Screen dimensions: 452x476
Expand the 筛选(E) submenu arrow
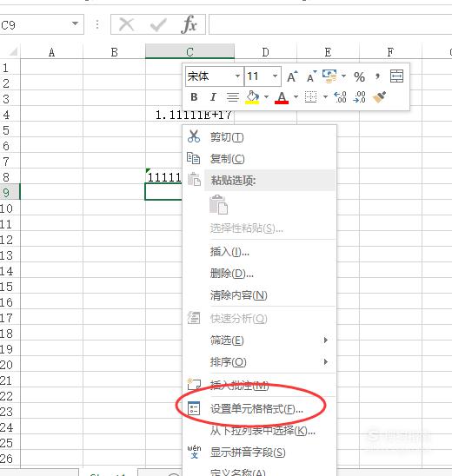pyautogui.click(x=326, y=340)
